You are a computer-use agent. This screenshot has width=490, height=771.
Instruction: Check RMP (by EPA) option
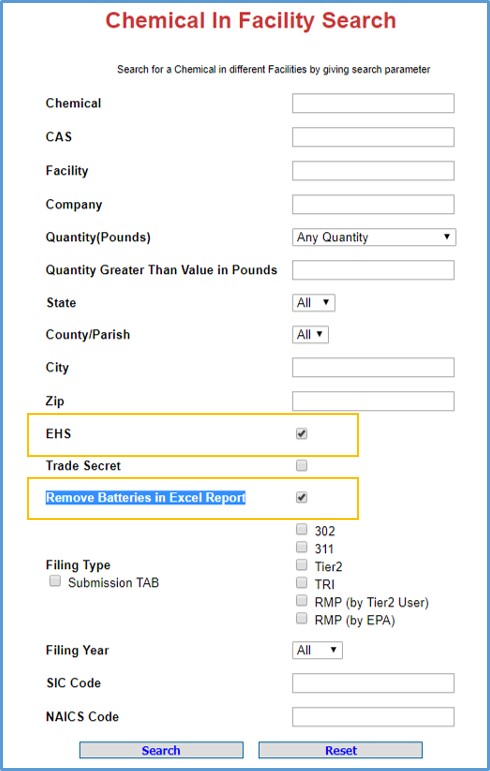coord(301,618)
